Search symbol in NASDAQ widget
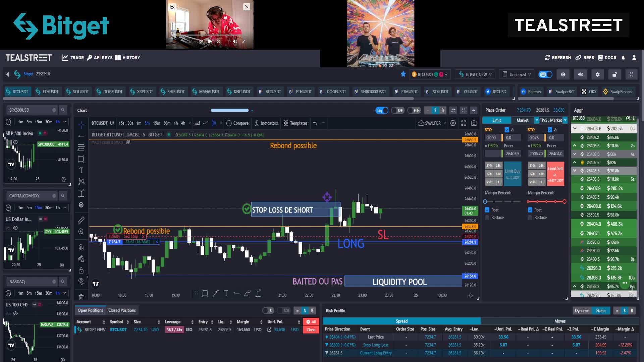Screen dimensions: 644x362 click(x=63, y=282)
